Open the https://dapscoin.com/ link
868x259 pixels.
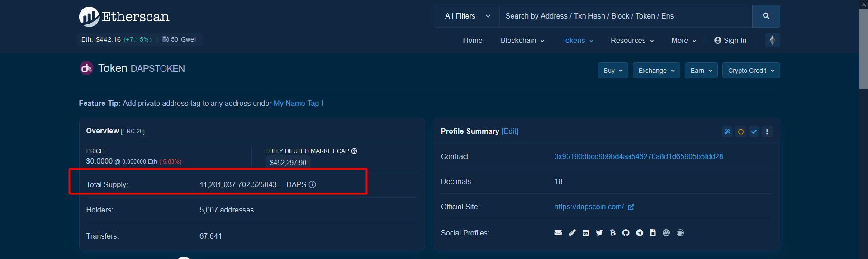tap(589, 207)
